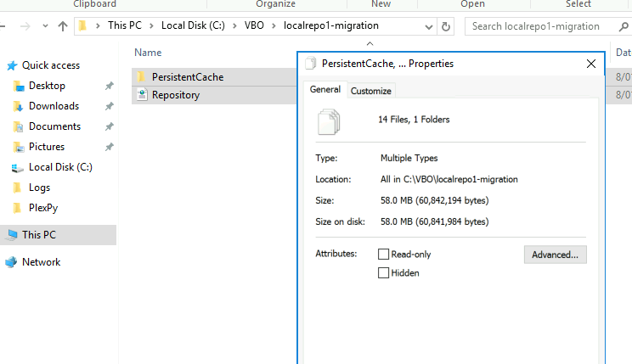Open Quick access star icon

(12, 65)
